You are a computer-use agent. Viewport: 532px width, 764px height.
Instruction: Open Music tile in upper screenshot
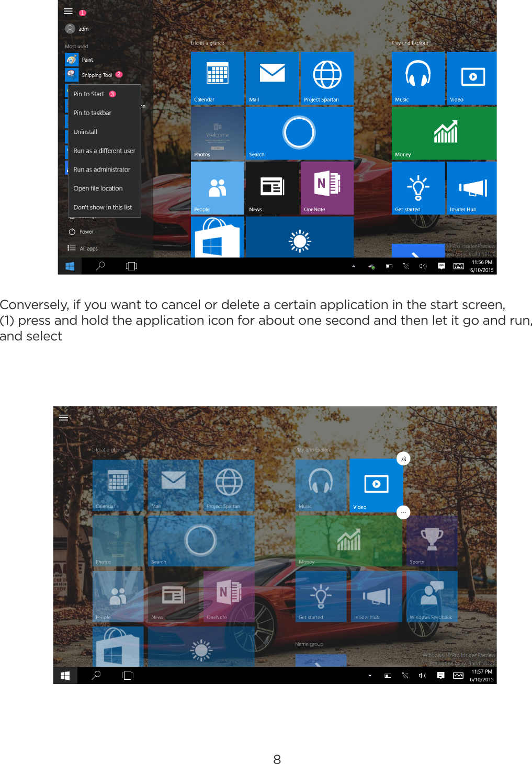pos(418,78)
